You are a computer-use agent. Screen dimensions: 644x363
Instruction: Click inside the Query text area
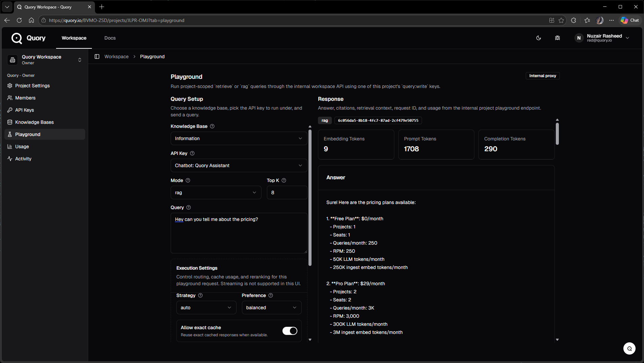click(239, 233)
